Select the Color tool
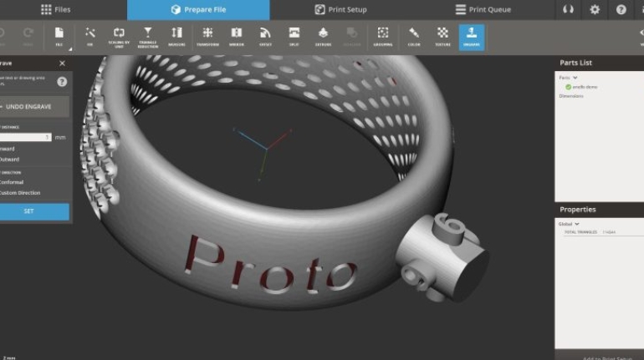 414,37
